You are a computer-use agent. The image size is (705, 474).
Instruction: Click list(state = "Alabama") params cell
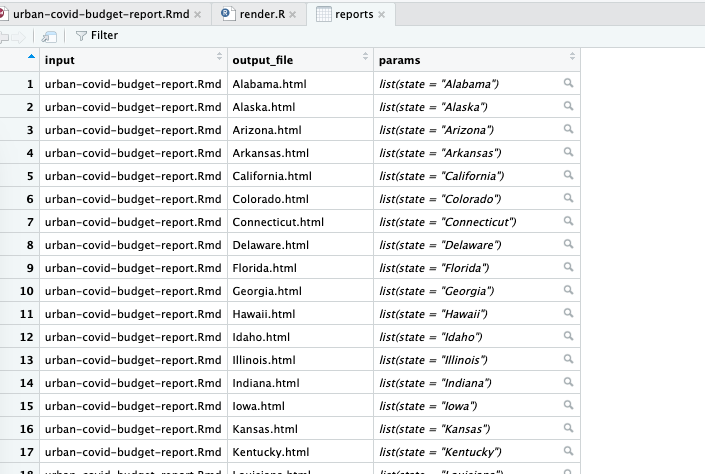(477, 84)
